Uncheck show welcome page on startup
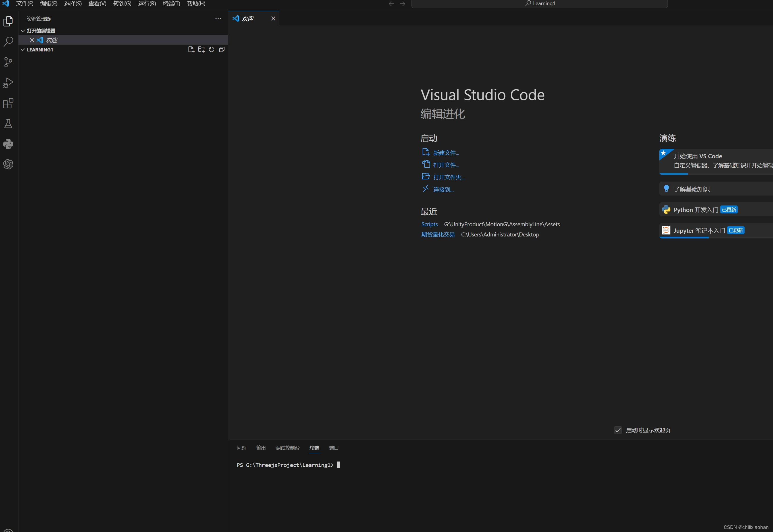Viewport: 773px width, 532px height. (x=618, y=430)
